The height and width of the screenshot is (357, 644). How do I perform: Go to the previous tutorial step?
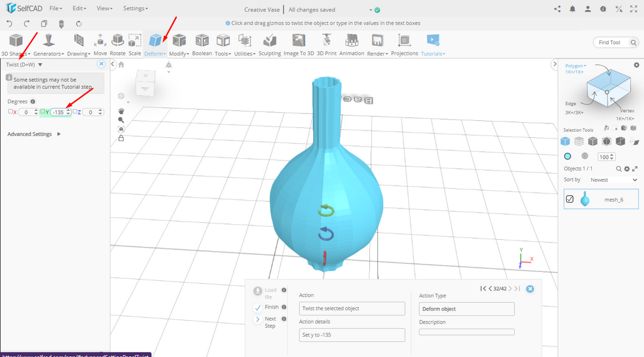click(490, 289)
